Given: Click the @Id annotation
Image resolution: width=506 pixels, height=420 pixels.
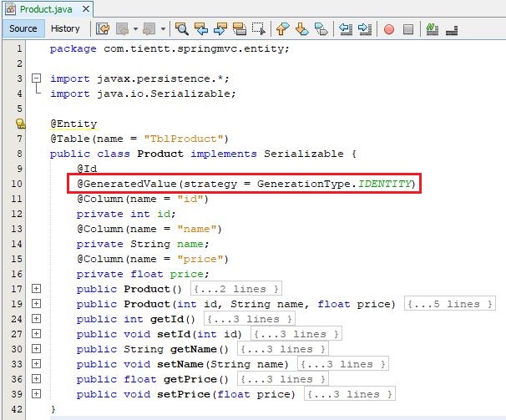Looking at the screenshot, I should pyautogui.click(x=87, y=169).
